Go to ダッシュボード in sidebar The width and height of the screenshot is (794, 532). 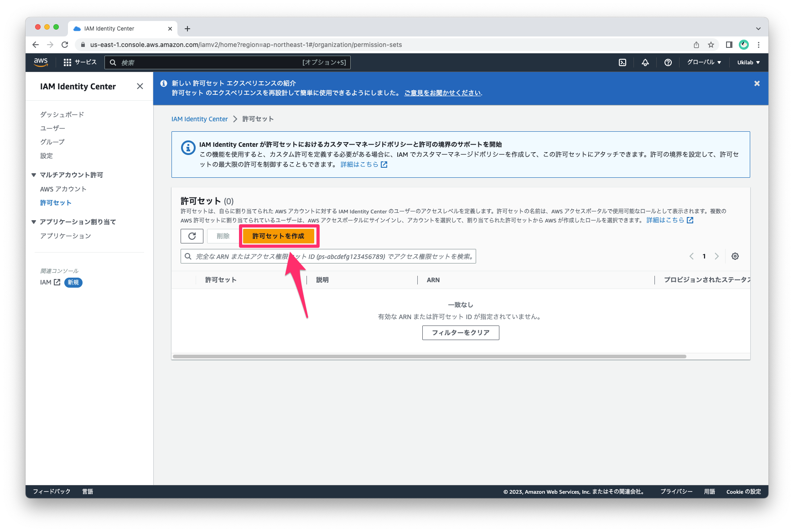tap(62, 114)
